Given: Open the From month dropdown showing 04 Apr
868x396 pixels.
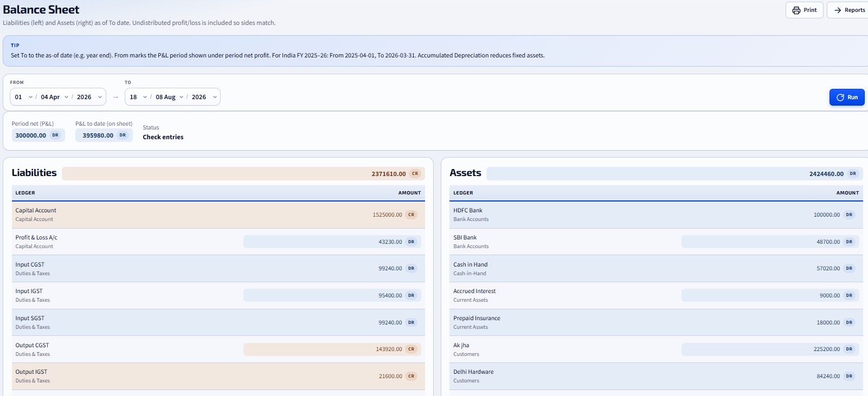Looking at the screenshot, I should click(x=54, y=97).
